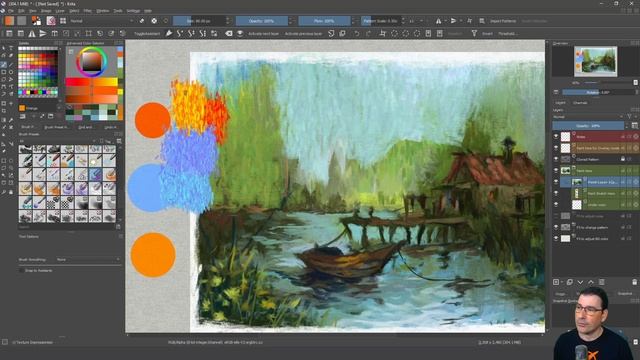The width and height of the screenshot is (640, 360).
Task: Enable the Snap to Assistants checkbox
Action: click(21, 270)
